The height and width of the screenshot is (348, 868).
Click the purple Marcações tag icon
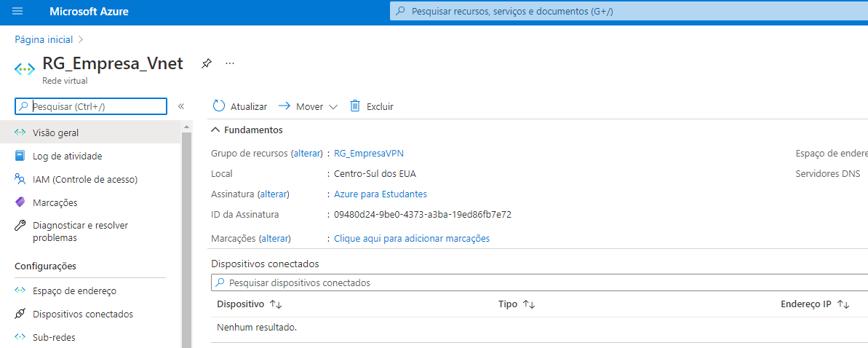click(20, 203)
